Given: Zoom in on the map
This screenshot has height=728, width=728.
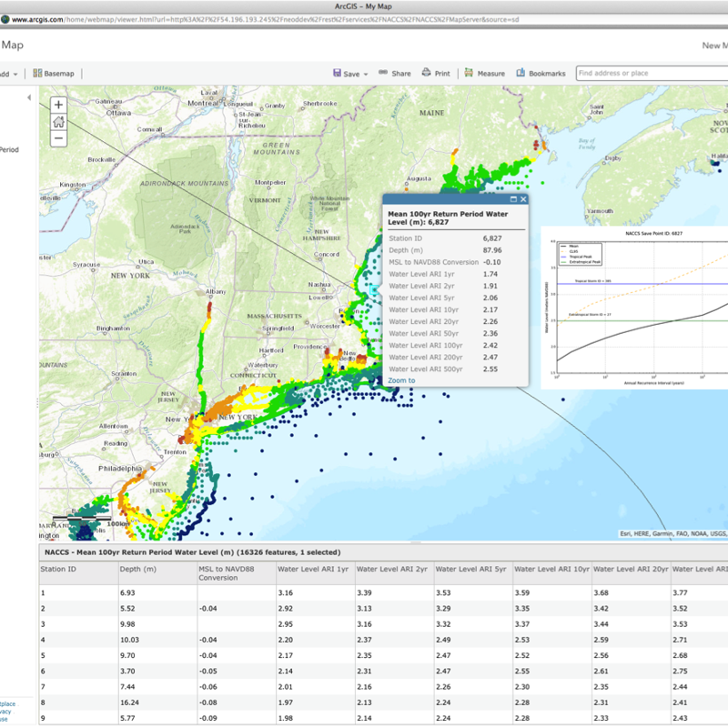Looking at the screenshot, I should 58,105.
